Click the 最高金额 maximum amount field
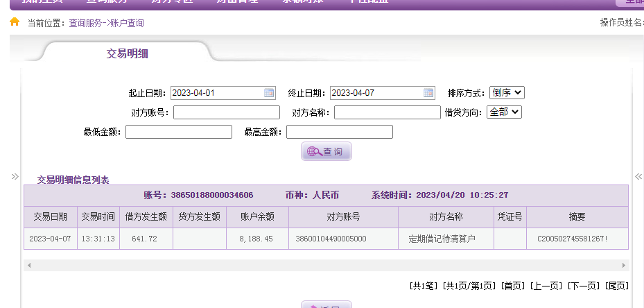Screen dimensions: 644x308 coord(340,132)
